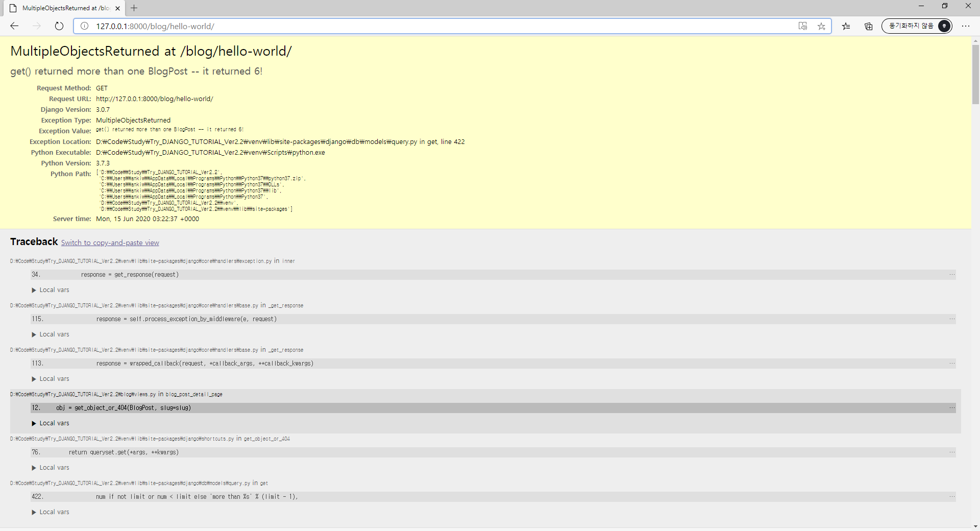Click scrollbar up arrow
Viewport: 980px width, 531px height.
point(975,40)
